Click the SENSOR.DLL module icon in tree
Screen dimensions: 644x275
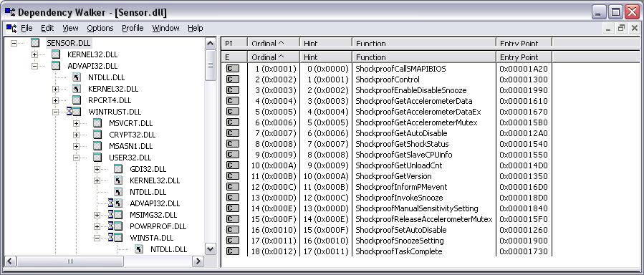click(35, 43)
